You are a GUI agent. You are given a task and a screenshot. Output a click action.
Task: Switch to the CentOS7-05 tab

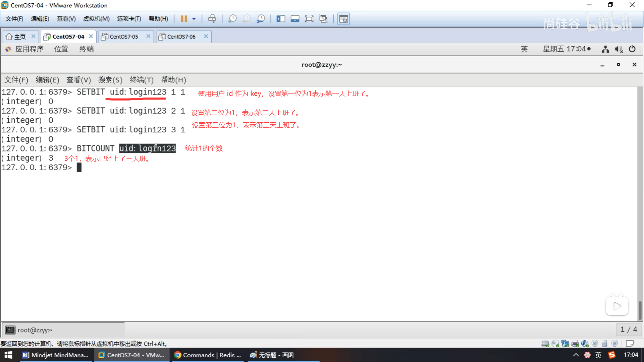point(124,37)
